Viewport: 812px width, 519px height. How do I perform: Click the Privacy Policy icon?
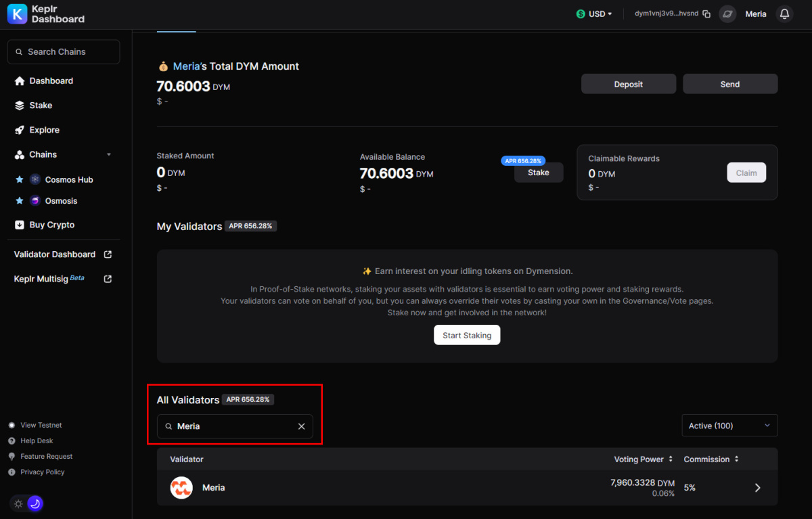(x=12, y=472)
